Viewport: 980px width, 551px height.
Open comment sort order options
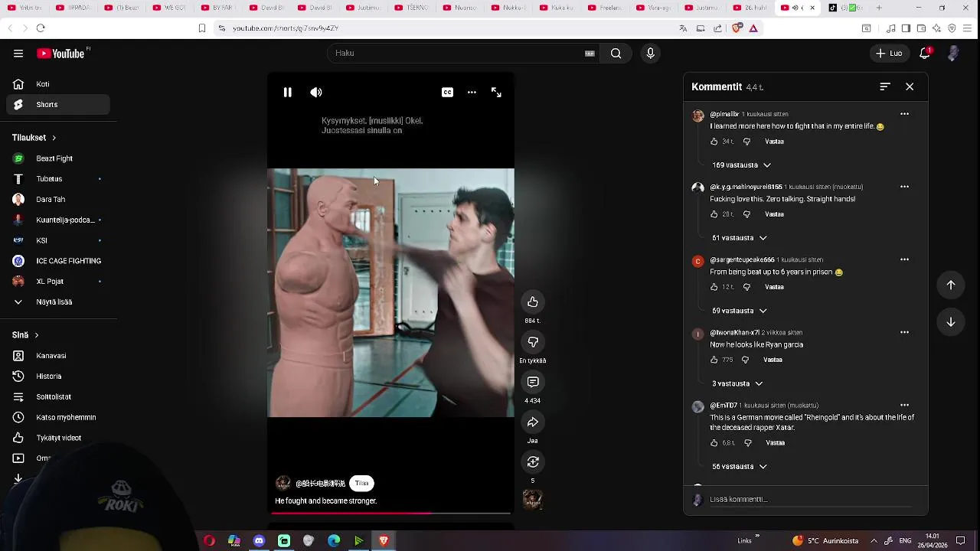tap(885, 86)
